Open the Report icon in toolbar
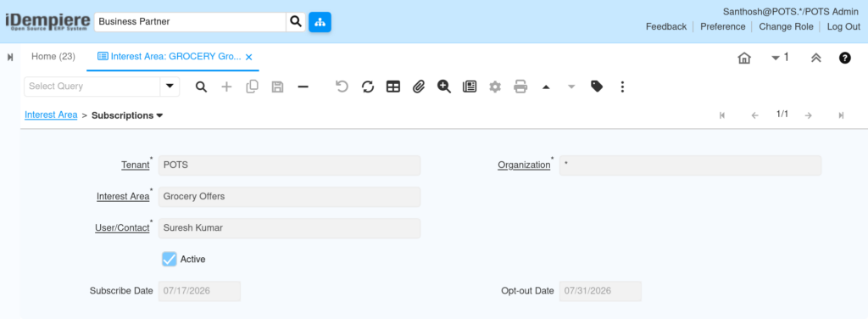The image size is (868, 319). click(470, 87)
